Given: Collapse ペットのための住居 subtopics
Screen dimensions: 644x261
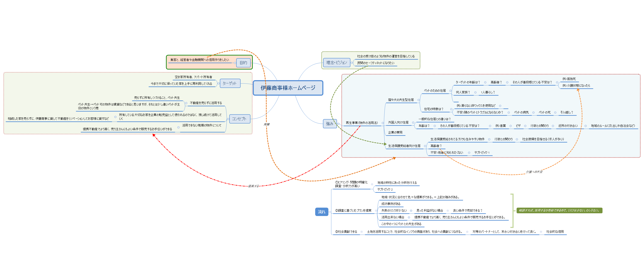Looking at the screenshot, I should click(x=451, y=91).
